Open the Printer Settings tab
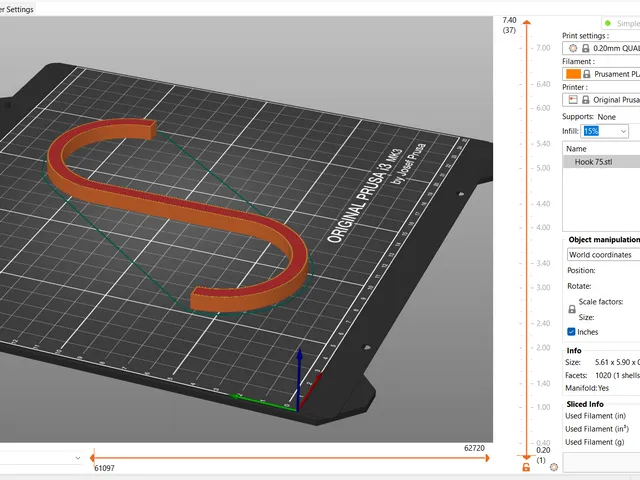 click(x=17, y=9)
